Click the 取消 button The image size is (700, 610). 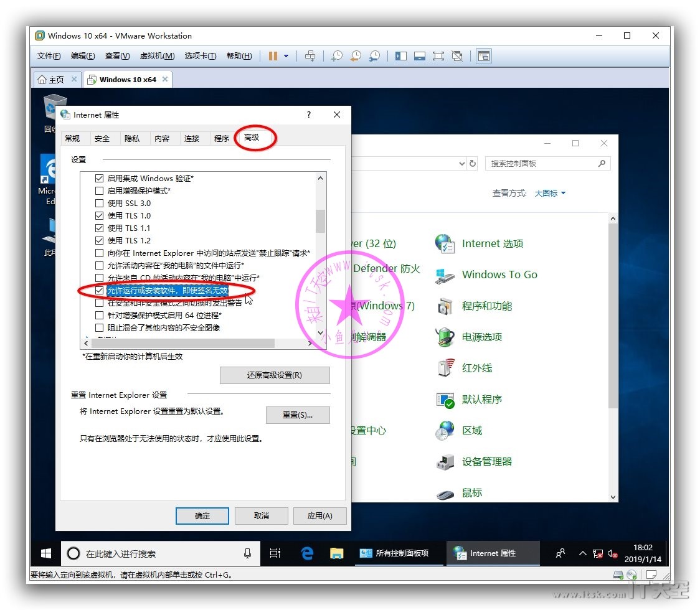(x=262, y=516)
